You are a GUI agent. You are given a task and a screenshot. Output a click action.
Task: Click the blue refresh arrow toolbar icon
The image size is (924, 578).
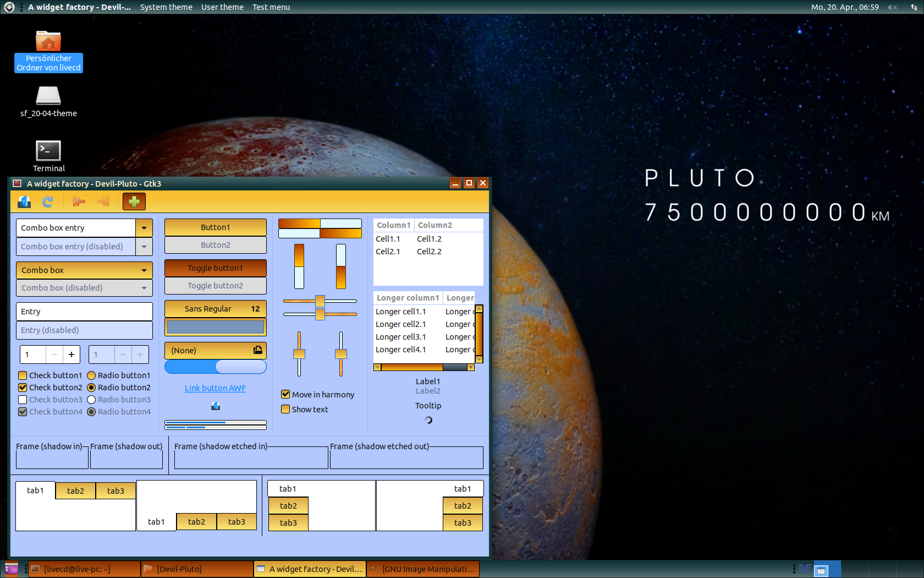tap(48, 202)
